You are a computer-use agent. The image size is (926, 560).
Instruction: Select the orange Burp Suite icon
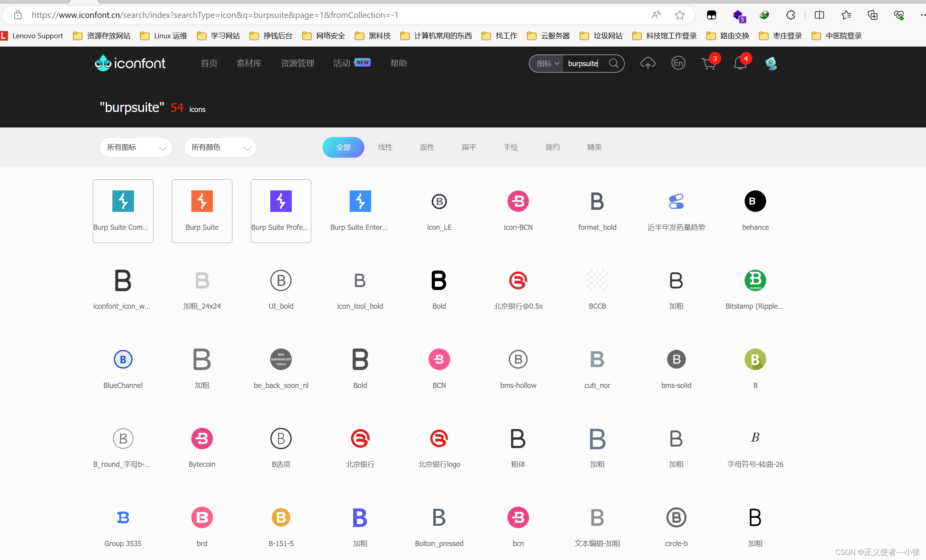pos(202,201)
